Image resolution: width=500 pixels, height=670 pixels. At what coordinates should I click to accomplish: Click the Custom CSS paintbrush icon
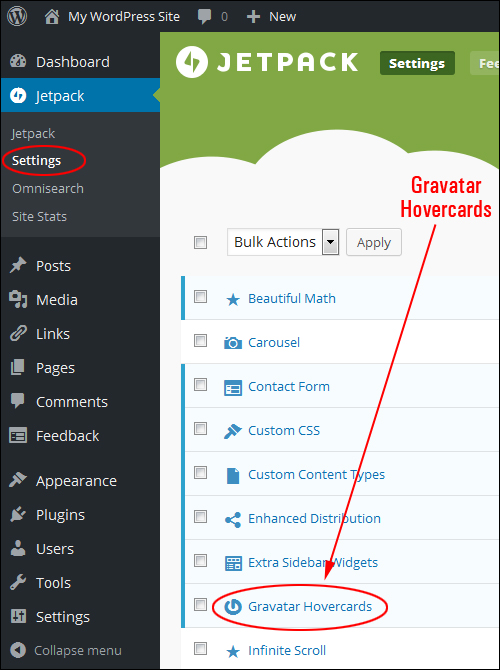pyautogui.click(x=233, y=431)
